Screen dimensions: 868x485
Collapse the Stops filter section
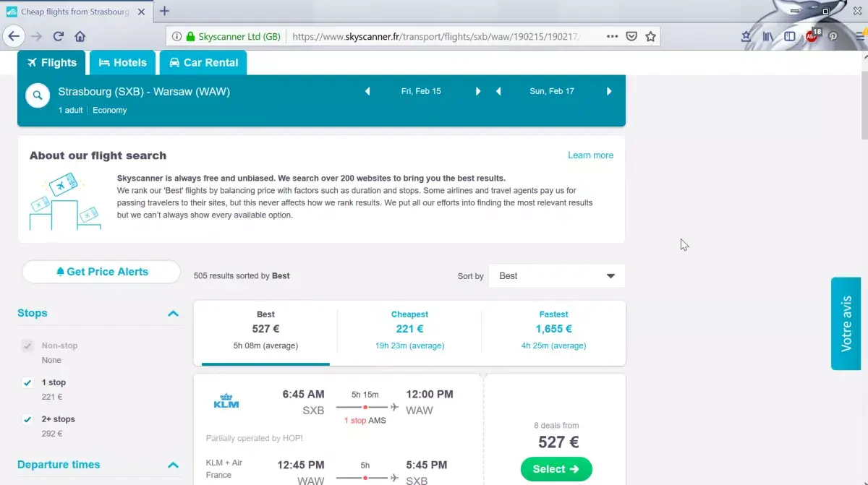tap(173, 314)
